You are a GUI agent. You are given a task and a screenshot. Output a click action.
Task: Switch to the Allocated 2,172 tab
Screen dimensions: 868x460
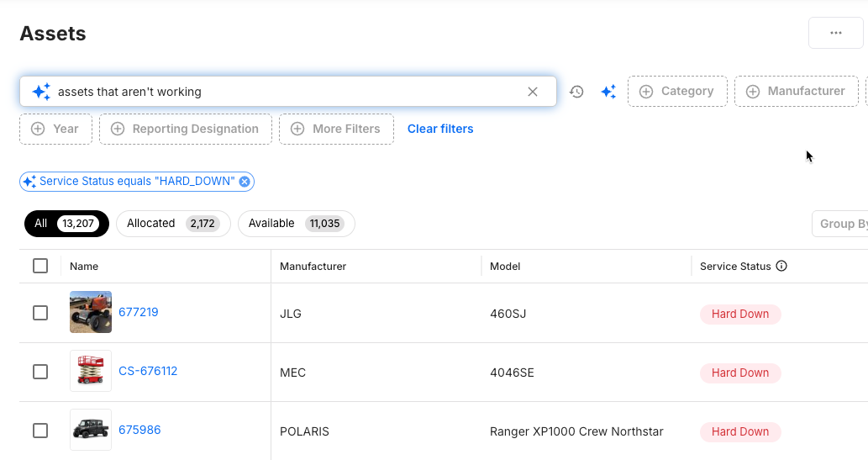pyautogui.click(x=173, y=224)
